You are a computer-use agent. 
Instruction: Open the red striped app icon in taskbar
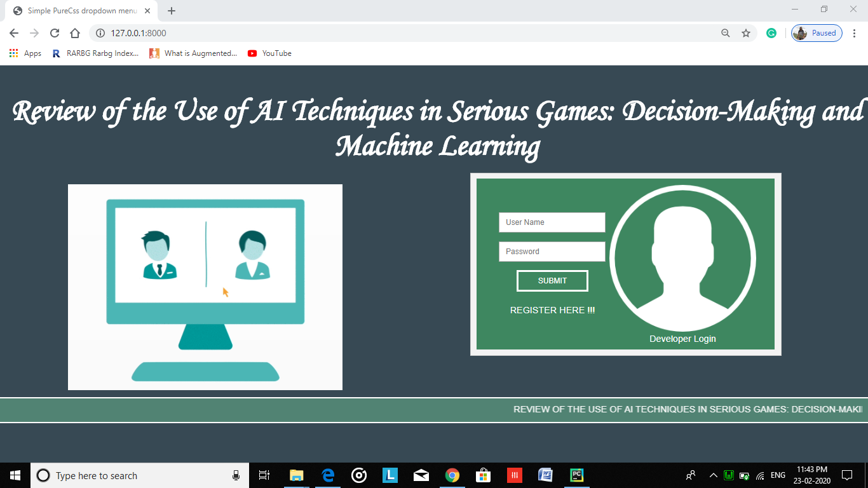point(514,475)
